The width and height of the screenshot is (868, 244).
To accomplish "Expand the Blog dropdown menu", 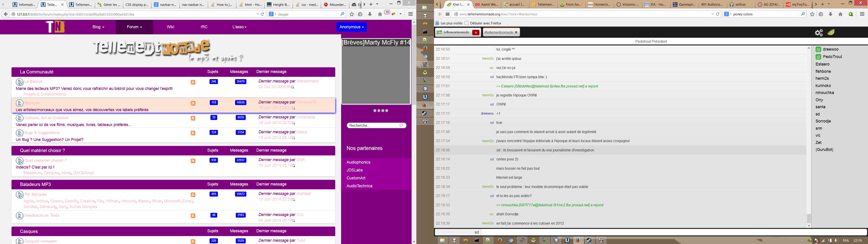I will coord(98,27).
